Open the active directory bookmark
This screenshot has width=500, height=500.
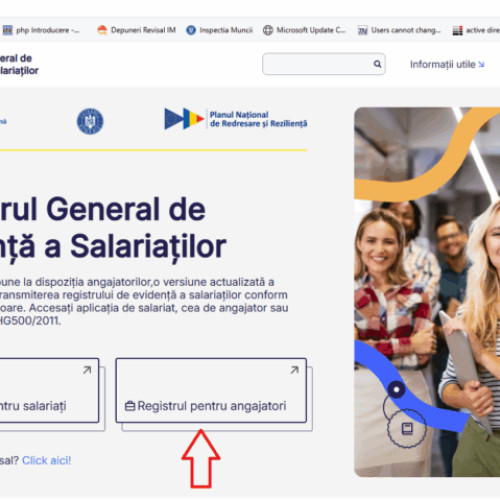(476, 30)
